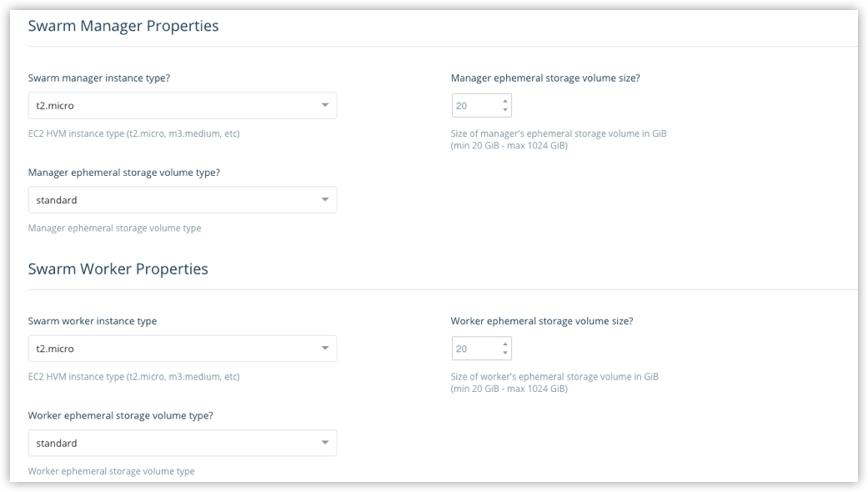Click 'Worker ephemeral storage volume size?' label
The width and height of the screenshot is (868, 492).
click(542, 321)
